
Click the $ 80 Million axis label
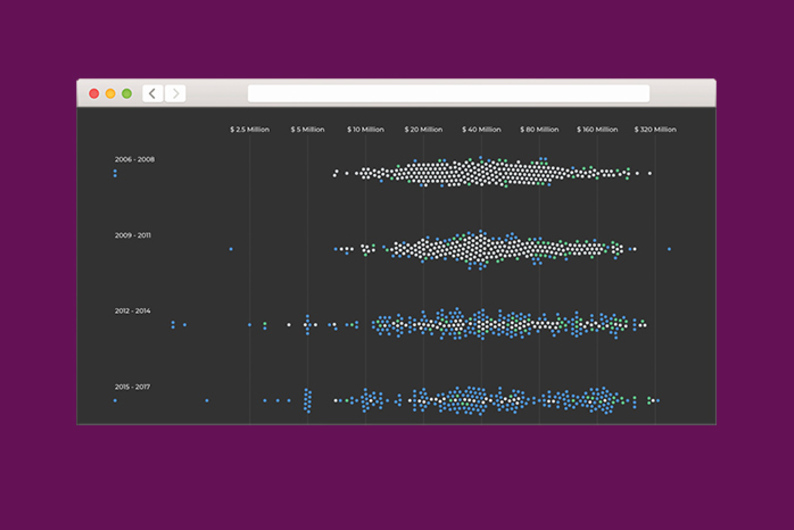coord(539,129)
